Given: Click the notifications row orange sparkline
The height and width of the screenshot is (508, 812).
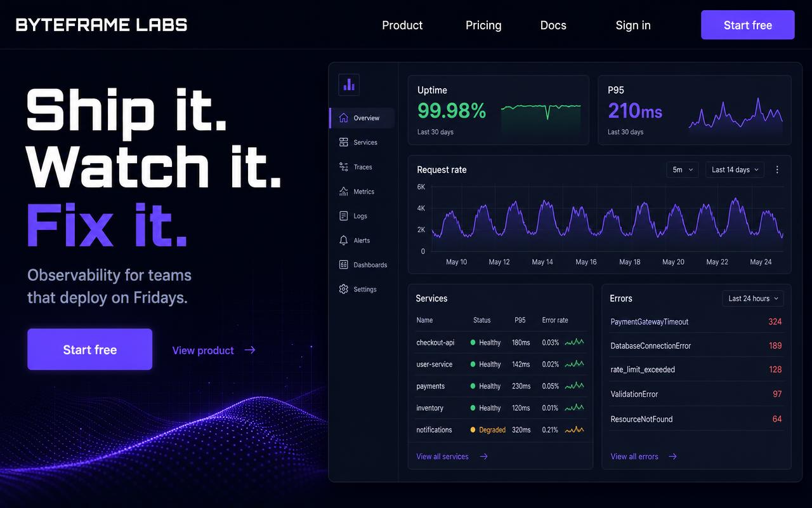Looking at the screenshot, I should pos(574,430).
